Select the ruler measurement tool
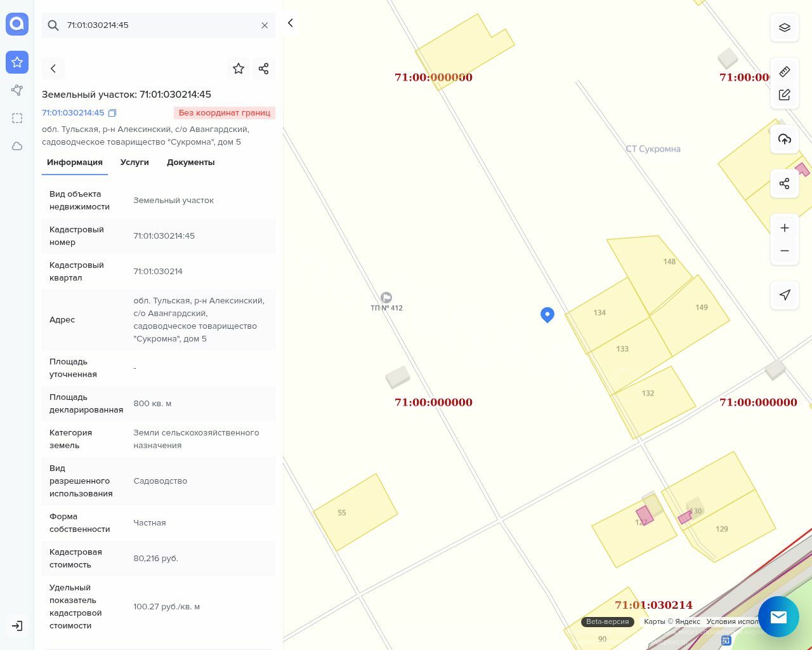The height and width of the screenshot is (650, 812). [785, 72]
